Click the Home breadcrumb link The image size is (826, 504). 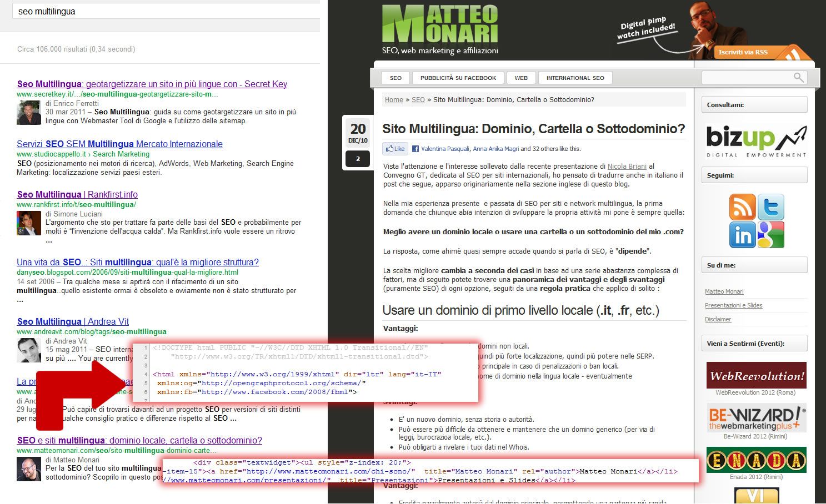(394, 100)
